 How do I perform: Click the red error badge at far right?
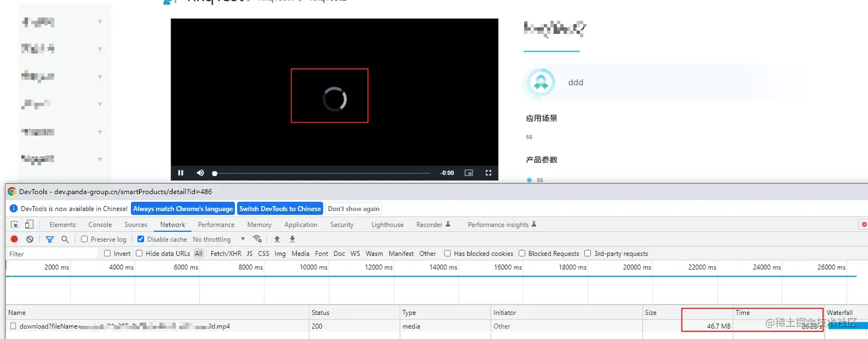pyautogui.click(x=864, y=224)
